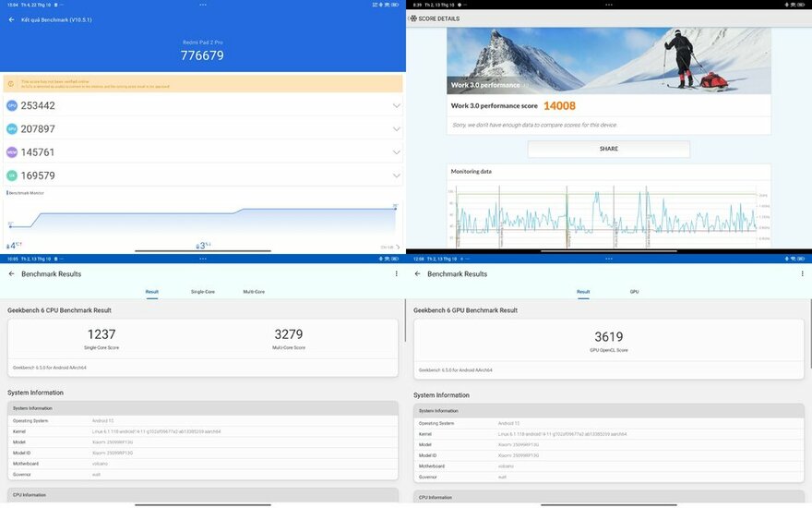Screen dimensions: 812x508
Task: Go back from AnTuTu benchmark results
Action: point(12,19)
